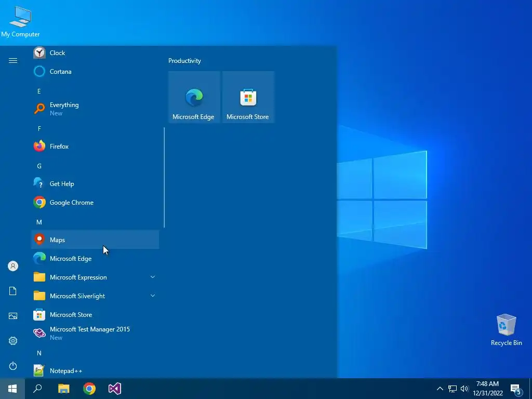The image size is (532, 399).
Task: Click the letter M group header
Action: click(39, 222)
